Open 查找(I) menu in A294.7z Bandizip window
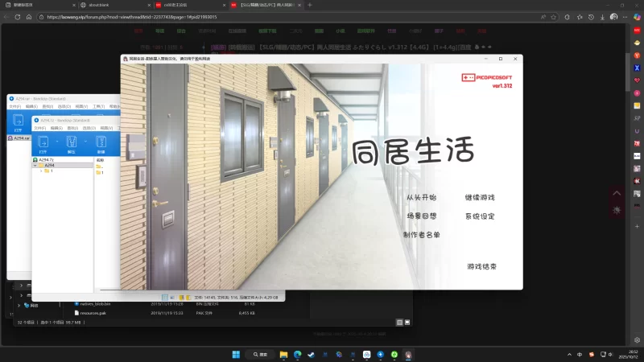This screenshot has width=644, height=362. [72, 128]
